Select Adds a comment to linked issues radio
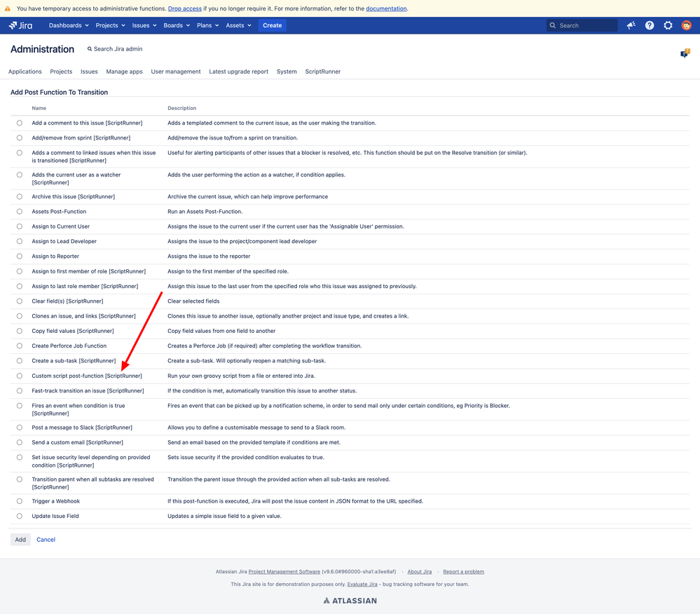 coord(20,153)
